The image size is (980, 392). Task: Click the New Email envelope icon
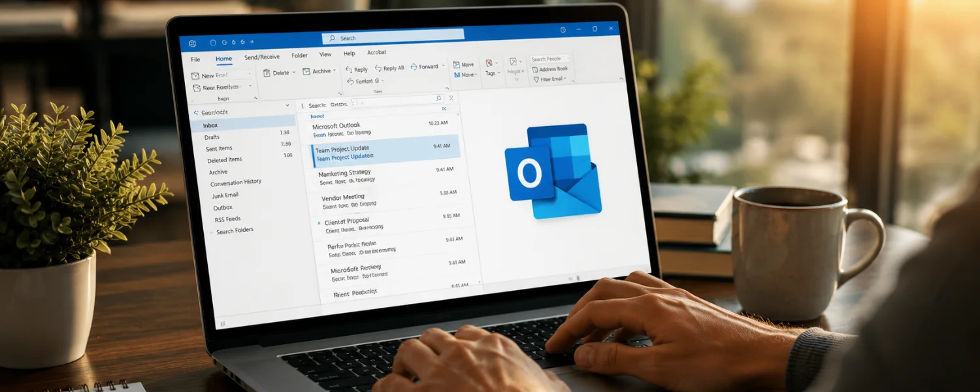(x=195, y=76)
